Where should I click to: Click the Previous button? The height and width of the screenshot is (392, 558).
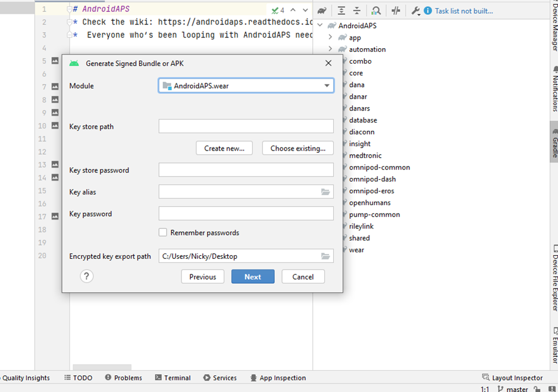(202, 277)
